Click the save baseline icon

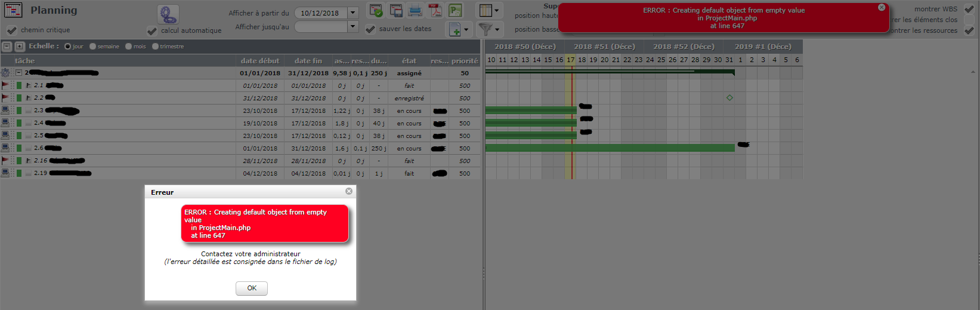pyautogui.click(x=396, y=11)
